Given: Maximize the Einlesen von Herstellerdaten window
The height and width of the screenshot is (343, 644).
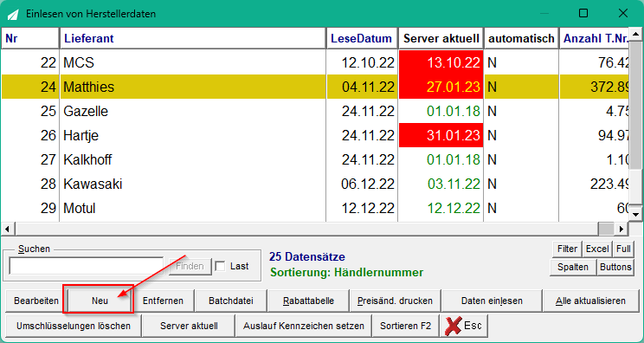Looking at the screenshot, I should click(583, 13).
